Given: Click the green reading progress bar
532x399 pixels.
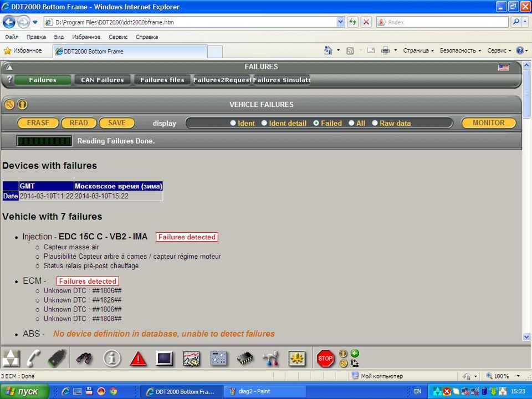Looking at the screenshot, I should pyautogui.click(x=44, y=141).
